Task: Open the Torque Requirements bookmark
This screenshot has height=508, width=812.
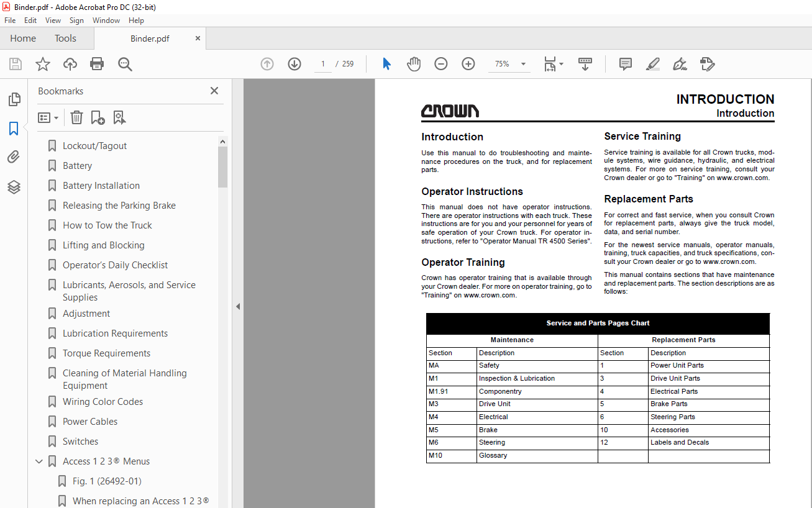Action: 106,353
